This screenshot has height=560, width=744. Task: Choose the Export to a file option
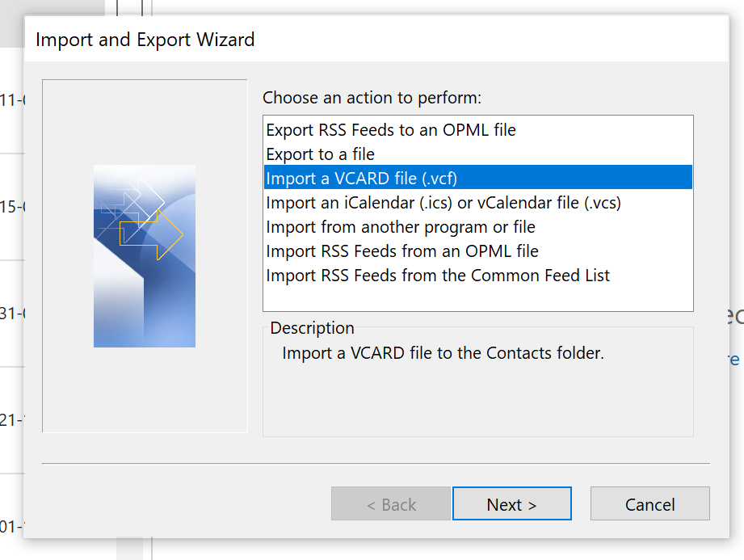[321, 154]
